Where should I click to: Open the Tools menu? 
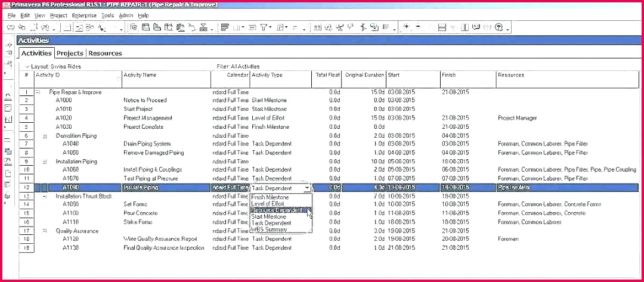pyautogui.click(x=107, y=15)
